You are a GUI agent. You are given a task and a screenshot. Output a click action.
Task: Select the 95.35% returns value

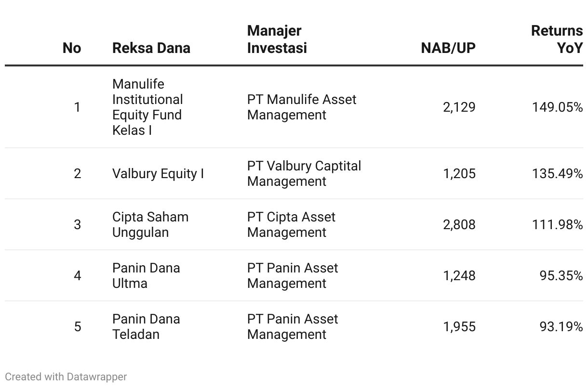coord(561,275)
